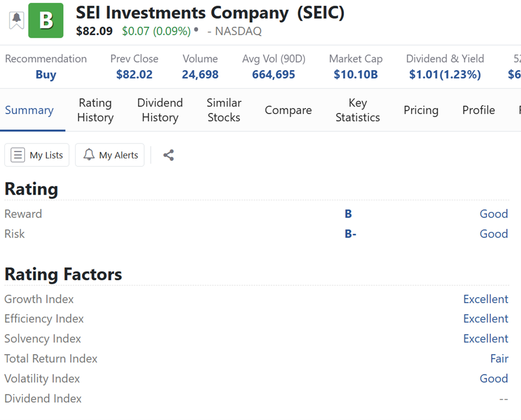Image resolution: width=521 pixels, height=420 pixels.
Task: Click the Market Cap value $10.10B
Action: coord(356,75)
